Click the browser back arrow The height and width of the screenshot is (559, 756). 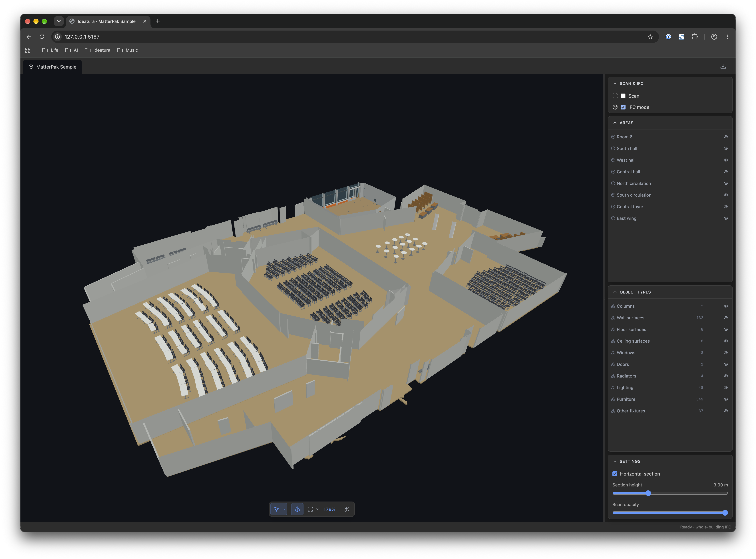[x=29, y=37]
